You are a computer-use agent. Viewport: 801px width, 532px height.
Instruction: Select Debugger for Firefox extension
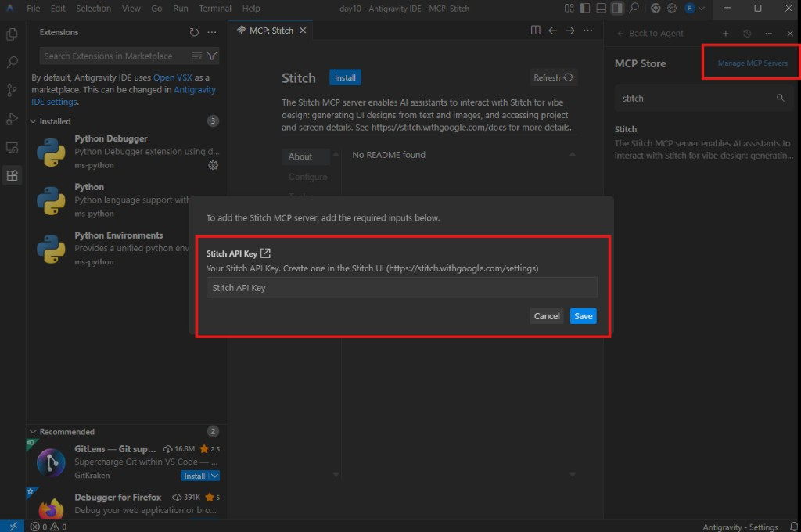[x=126, y=505]
